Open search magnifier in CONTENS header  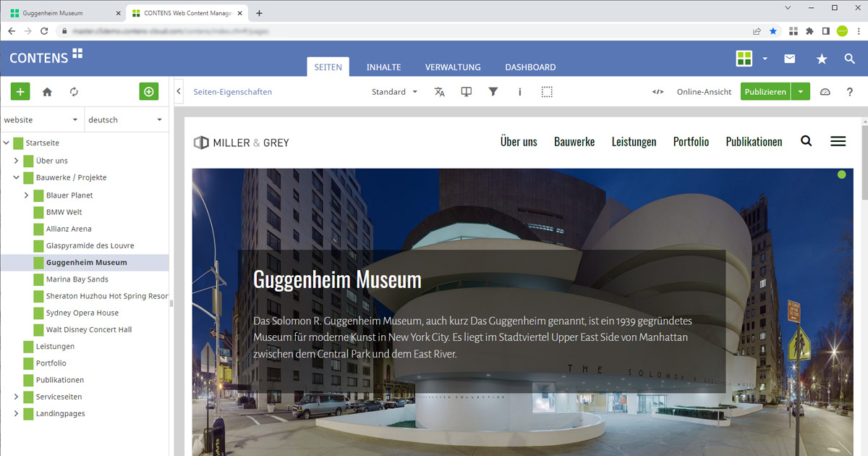(850, 59)
